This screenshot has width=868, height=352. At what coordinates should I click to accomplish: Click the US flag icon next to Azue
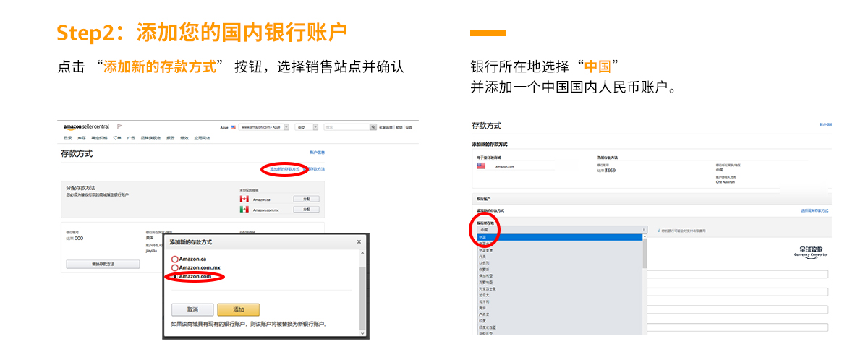234,127
